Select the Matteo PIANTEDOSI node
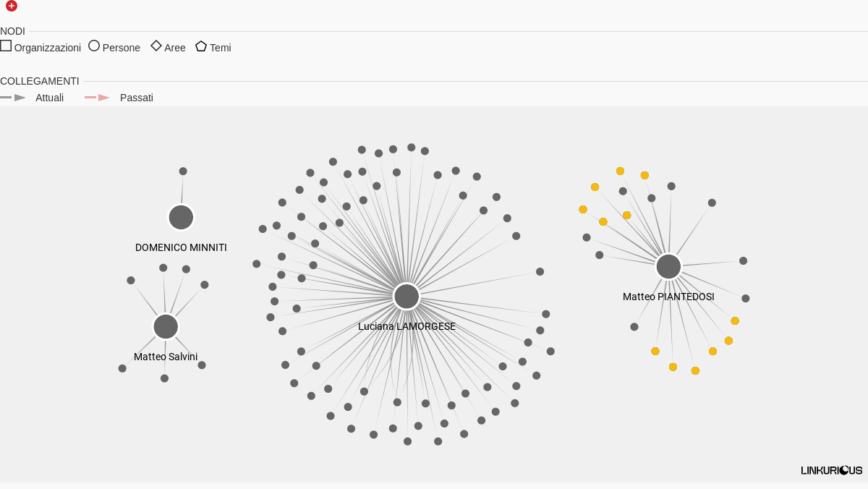Viewport: 868px width, 489px height. click(x=668, y=266)
